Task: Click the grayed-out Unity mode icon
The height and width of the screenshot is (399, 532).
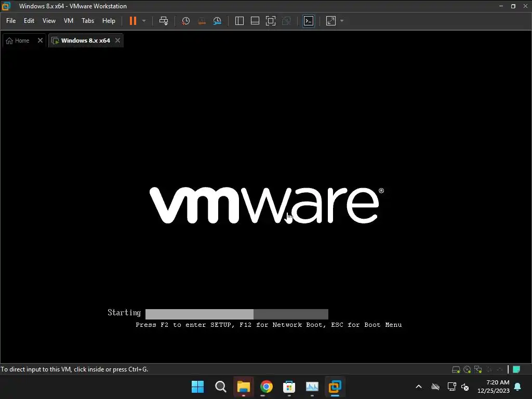Action: [286, 21]
